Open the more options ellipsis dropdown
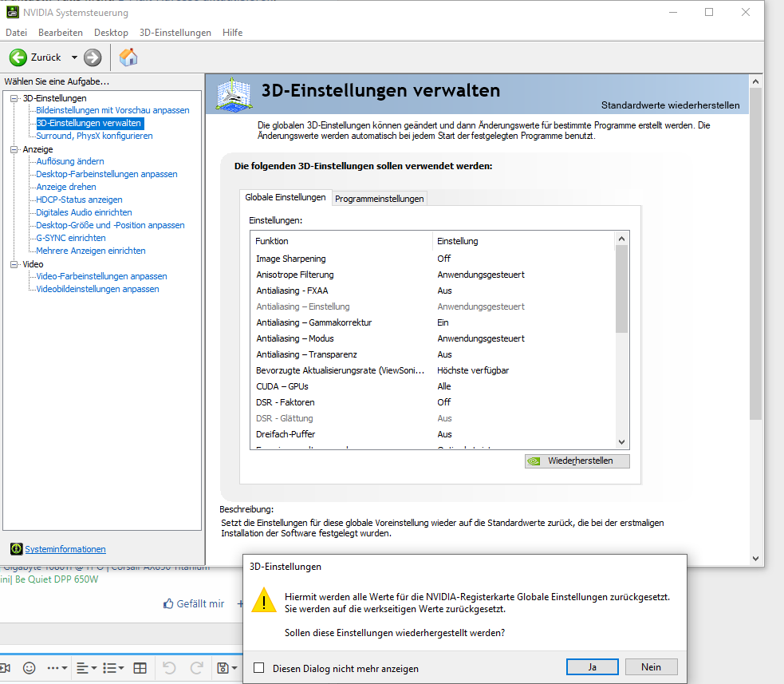Image resolution: width=784 pixels, height=684 pixels. 57,668
